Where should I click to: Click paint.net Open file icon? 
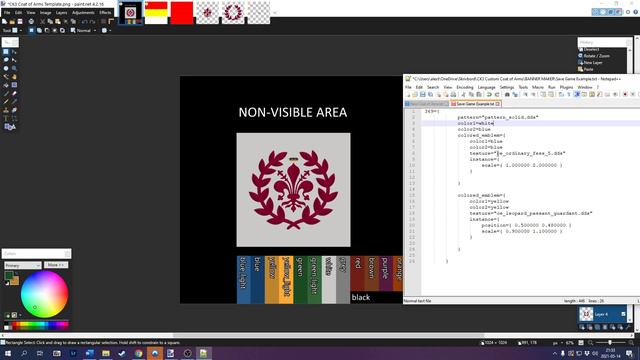pos(12,21)
